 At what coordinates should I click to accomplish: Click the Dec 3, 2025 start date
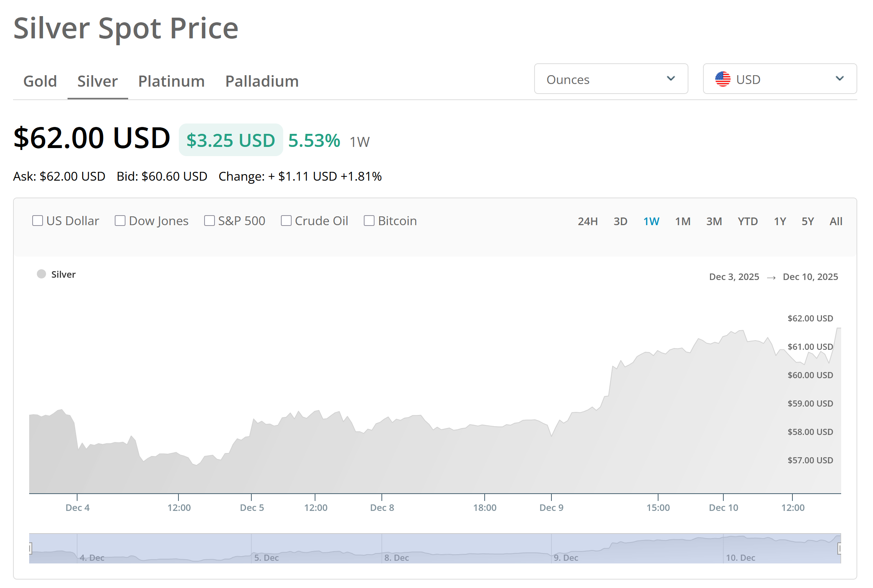(734, 277)
